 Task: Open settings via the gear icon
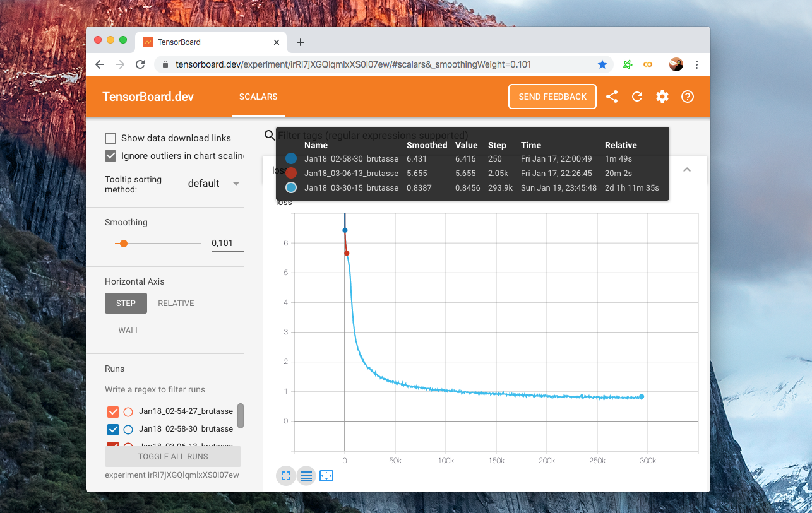click(x=662, y=97)
